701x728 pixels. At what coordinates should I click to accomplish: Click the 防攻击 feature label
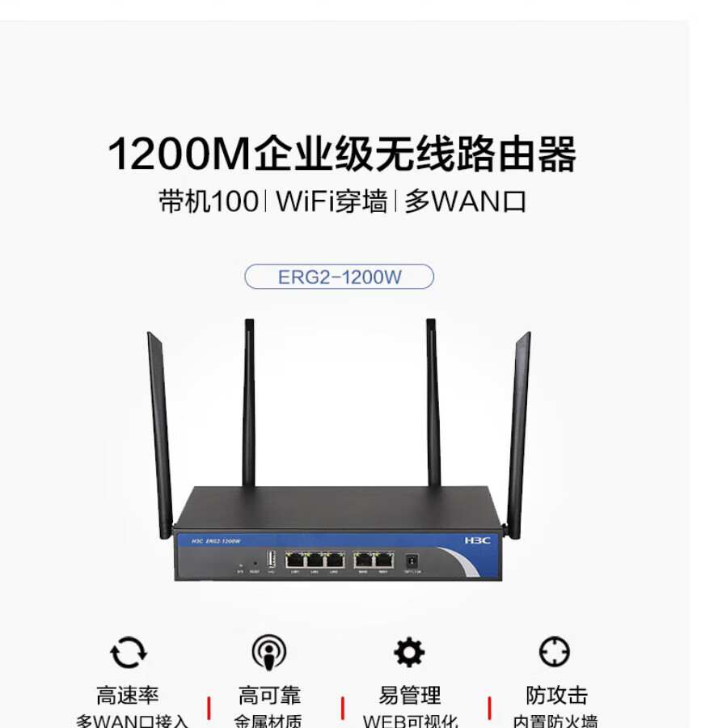pyautogui.click(x=557, y=695)
